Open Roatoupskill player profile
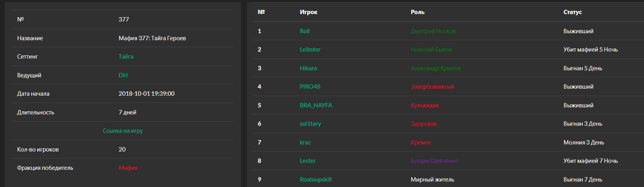 (x=316, y=180)
